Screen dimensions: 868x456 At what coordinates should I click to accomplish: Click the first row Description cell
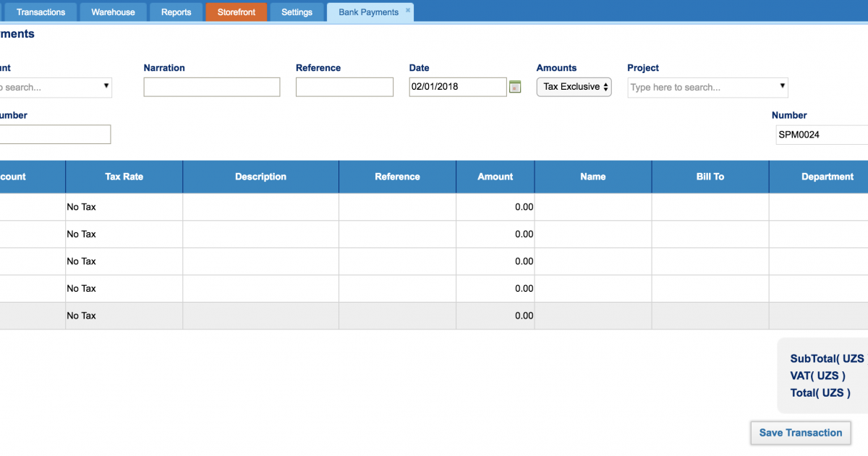[x=260, y=207]
